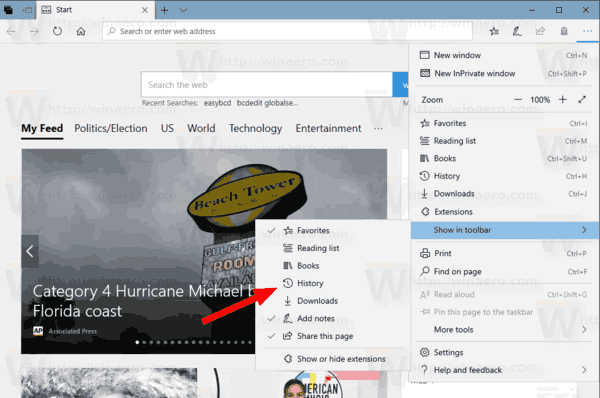Enter full screen from Zoom row
The height and width of the screenshot is (398, 600).
coord(582,100)
